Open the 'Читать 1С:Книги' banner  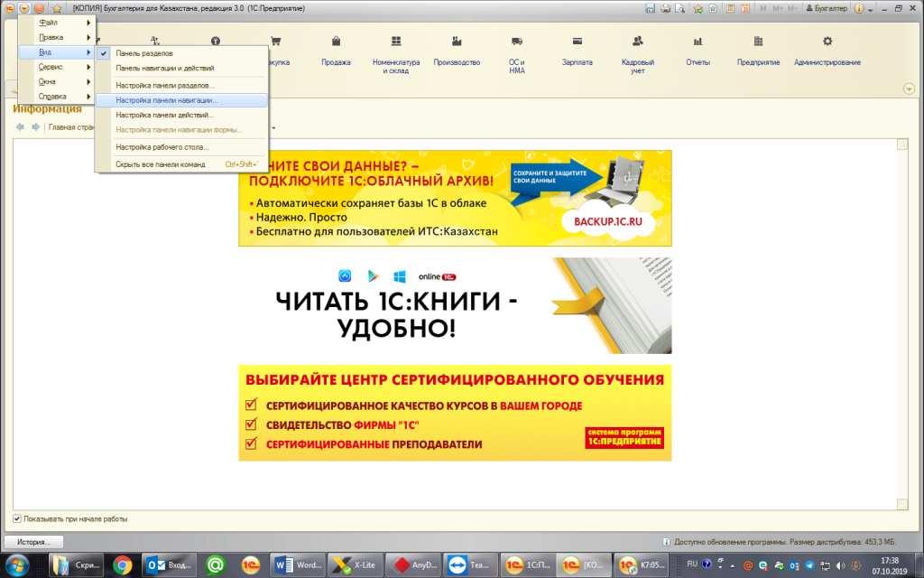[455, 305]
